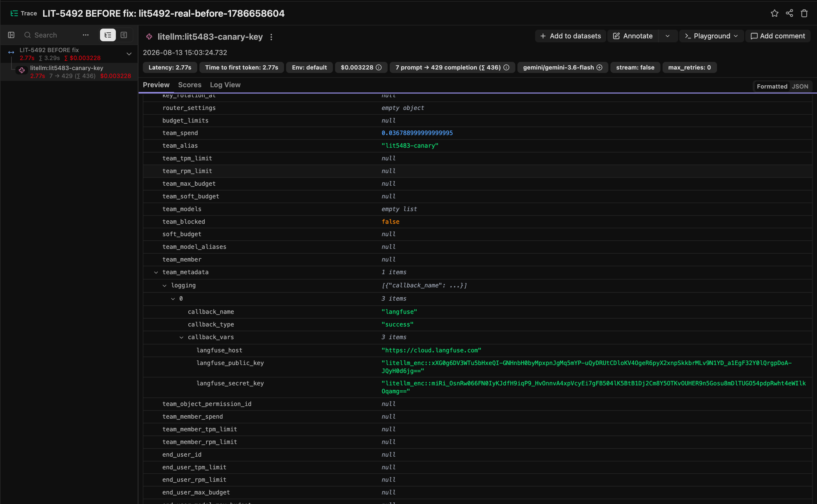Screen dimensions: 817x504
Task: Click the budget_limits key
Action: click(185, 121)
